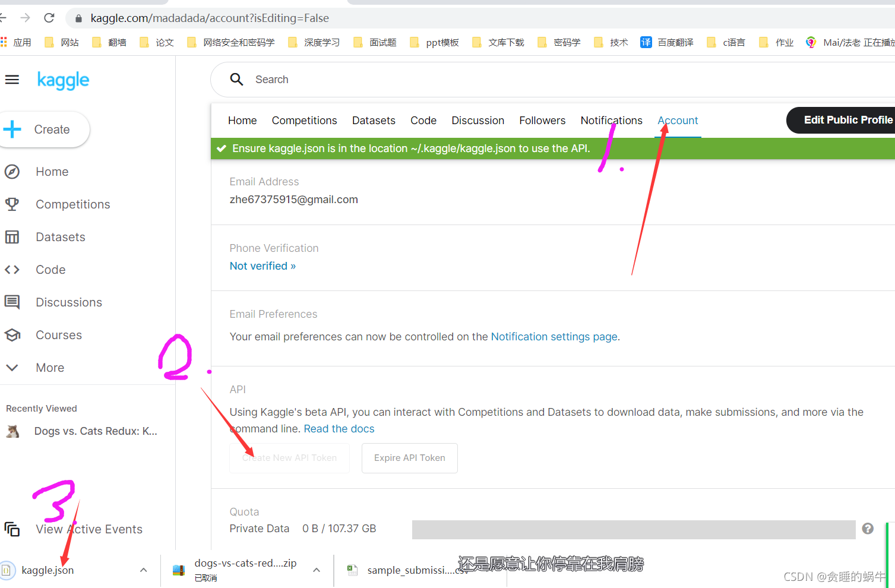This screenshot has width=895, height=588.
Task: Switch to the profile Code tab
Action: point(423,121)
